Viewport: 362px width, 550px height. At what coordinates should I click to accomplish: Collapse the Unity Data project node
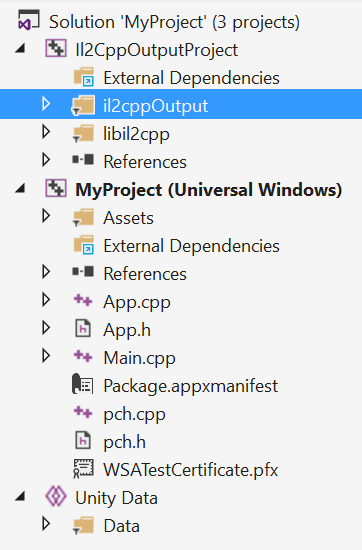[x=21, y=497]
